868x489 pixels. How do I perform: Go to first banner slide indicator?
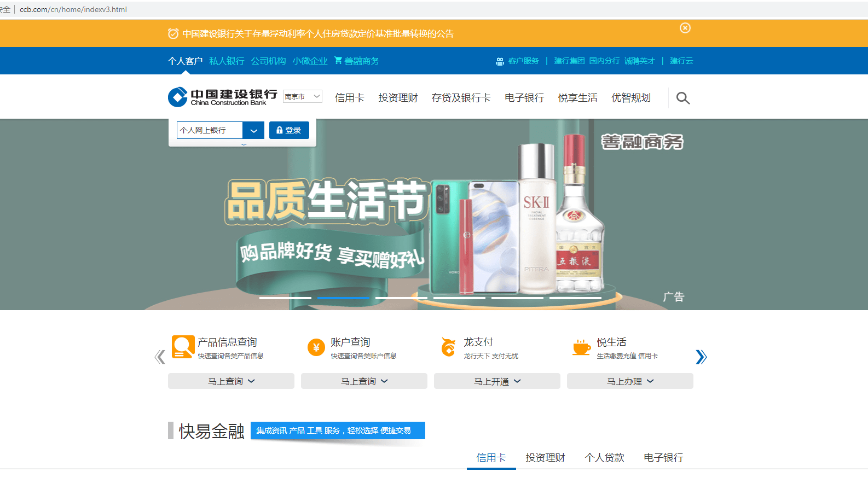click(x=285, y=298)
